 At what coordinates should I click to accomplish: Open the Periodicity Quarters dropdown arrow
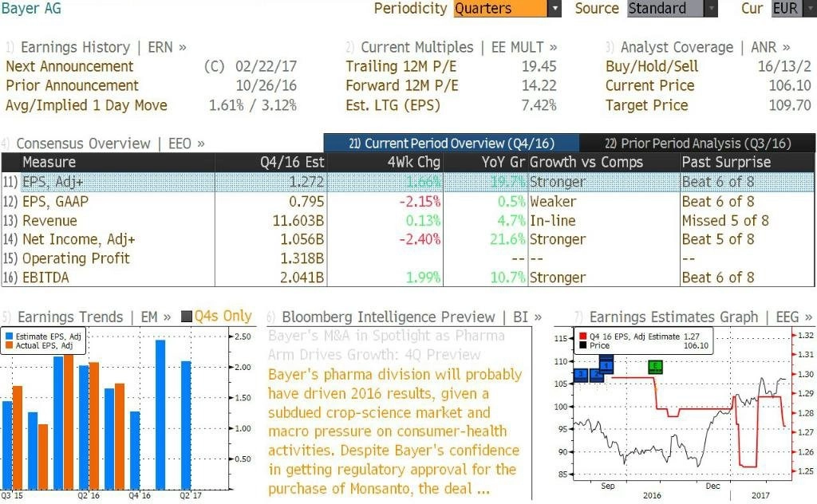(x=555, y=9)
